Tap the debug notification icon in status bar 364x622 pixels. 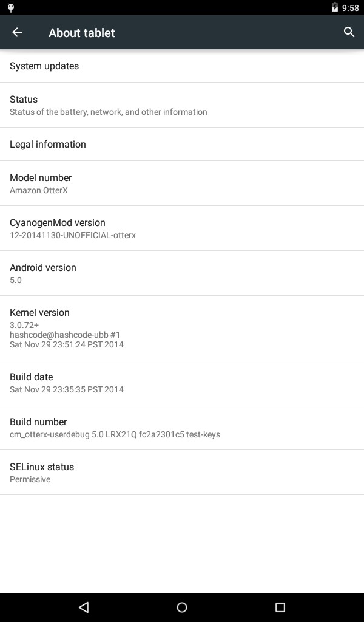click(11, 7)
